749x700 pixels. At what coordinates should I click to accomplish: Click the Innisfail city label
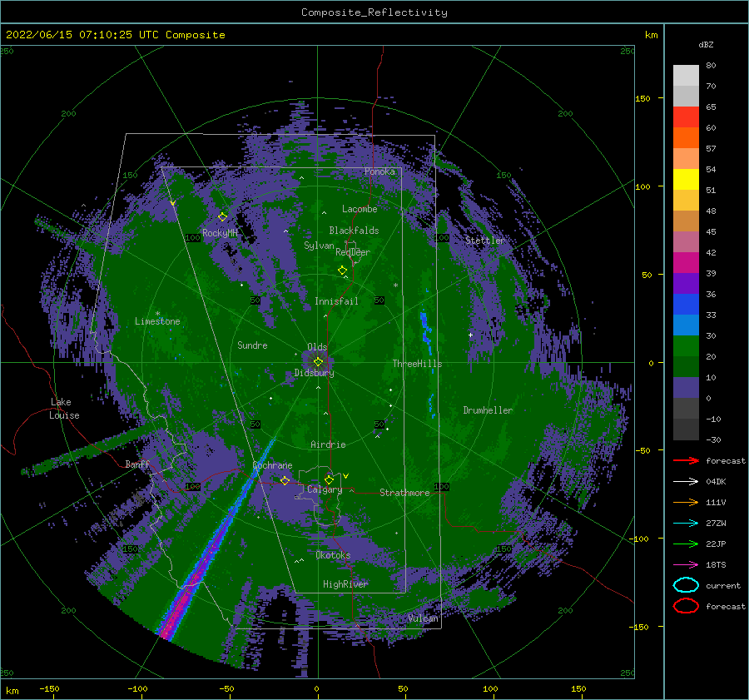tap(336, 301)
